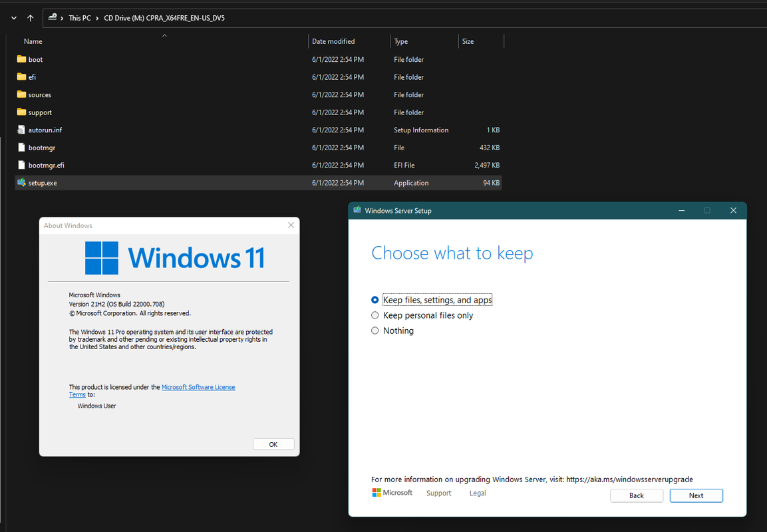
Task: Click the drive icon in address bar
Action: [x=53, y=17]
